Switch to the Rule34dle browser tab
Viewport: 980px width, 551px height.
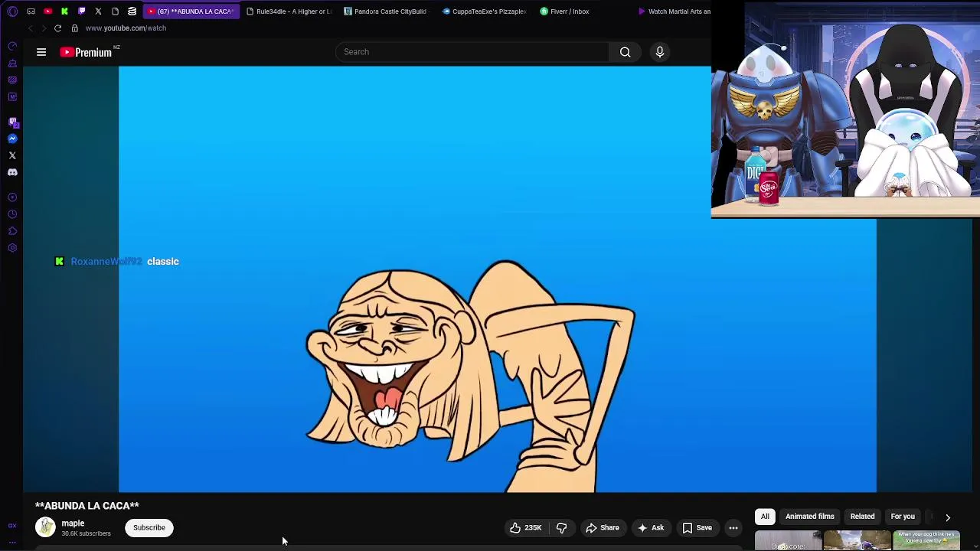click(288, 11)
